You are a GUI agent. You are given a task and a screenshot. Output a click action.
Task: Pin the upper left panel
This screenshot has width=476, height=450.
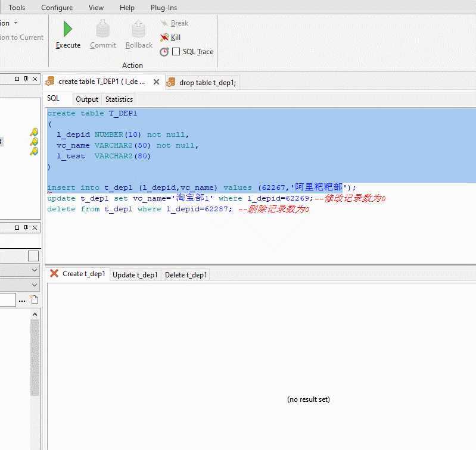(x=26, y=79)
